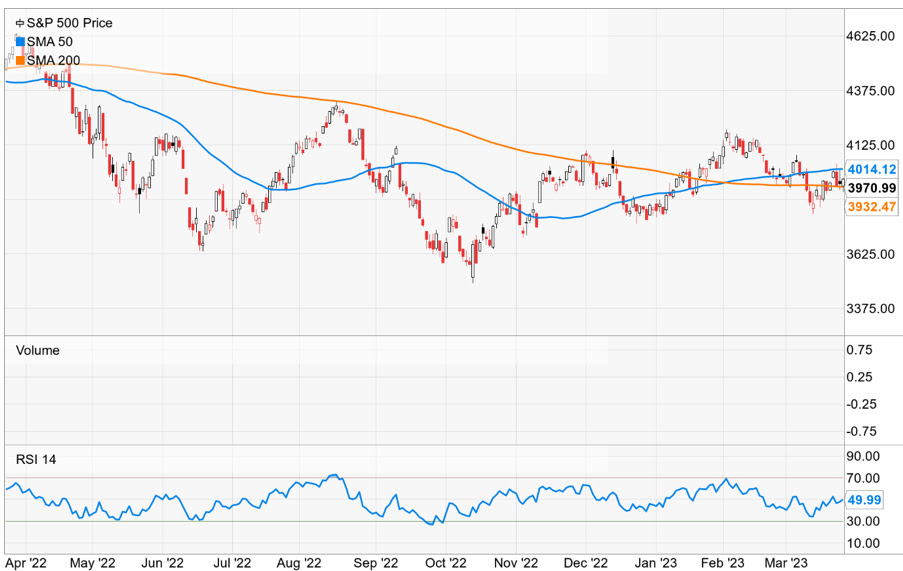
Task: Click the 90.00 RSI axis label
Action: (863, 456)
